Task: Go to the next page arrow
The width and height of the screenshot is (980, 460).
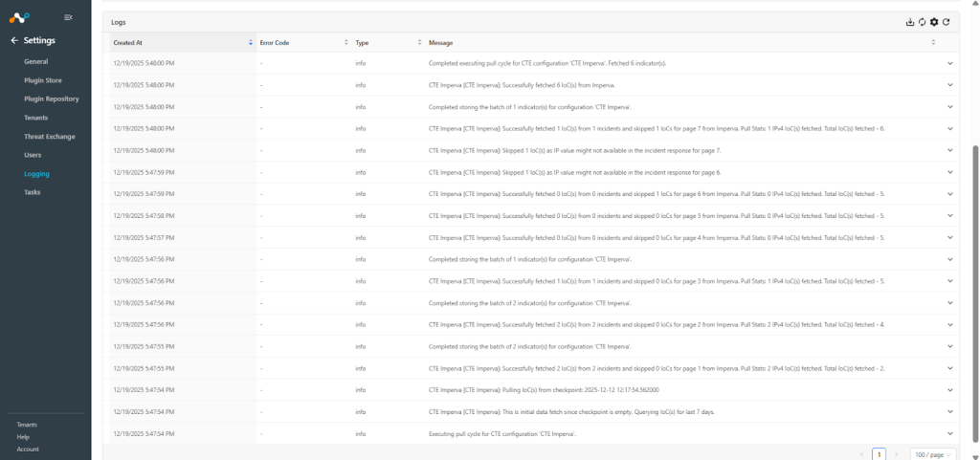Action: coord(896,454)
